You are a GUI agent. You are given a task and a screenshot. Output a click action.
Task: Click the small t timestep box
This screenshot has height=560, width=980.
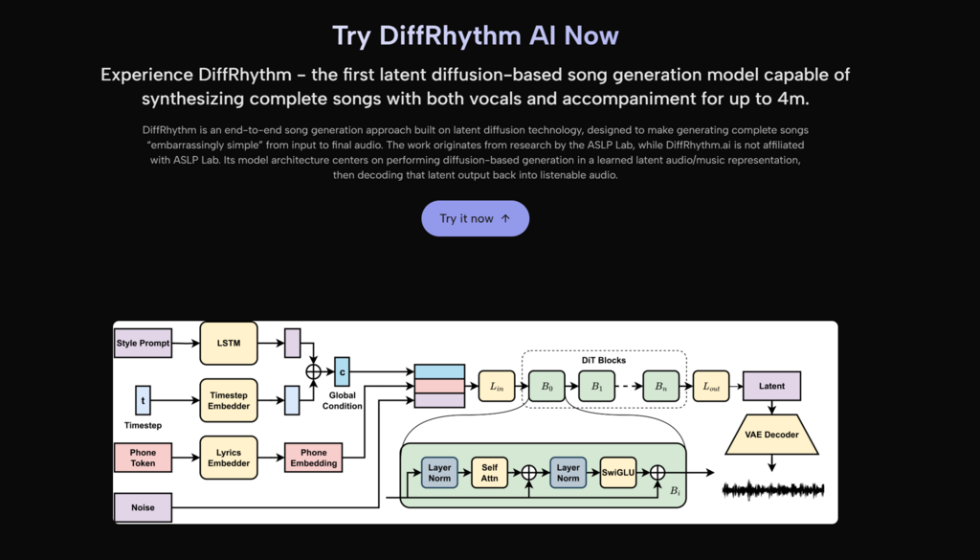143,400
